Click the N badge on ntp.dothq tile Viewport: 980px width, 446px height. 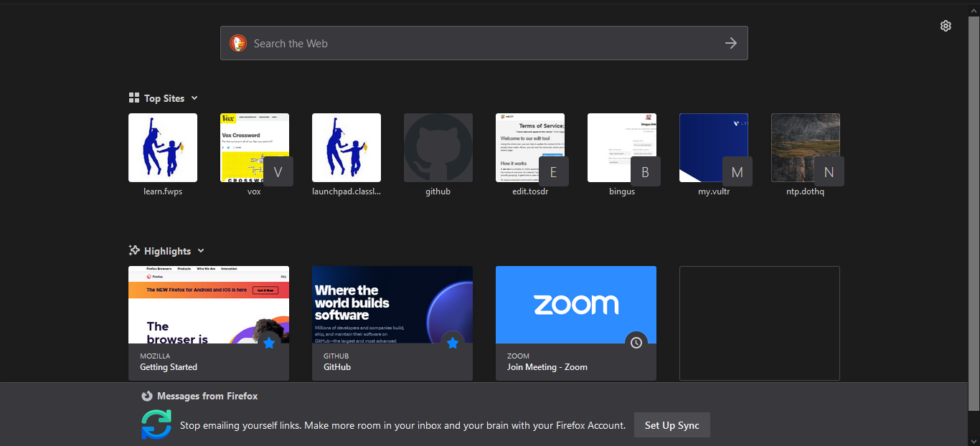(x=829, y=171)
